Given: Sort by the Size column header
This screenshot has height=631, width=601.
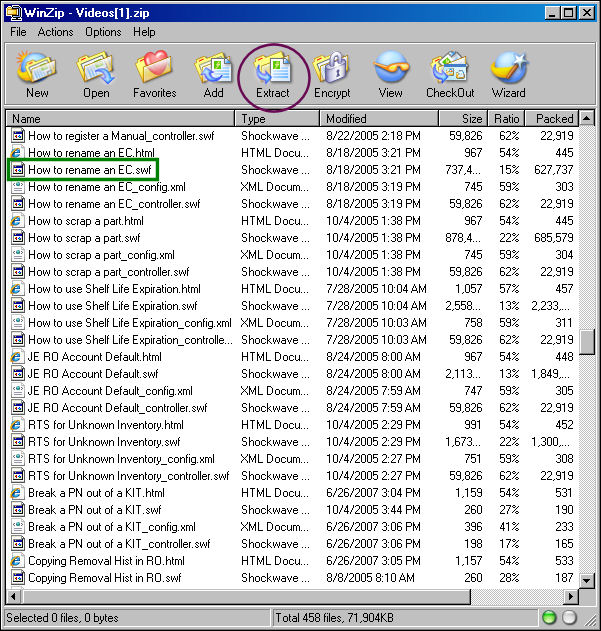Looking at the screenshot, I should coord(463,119).
